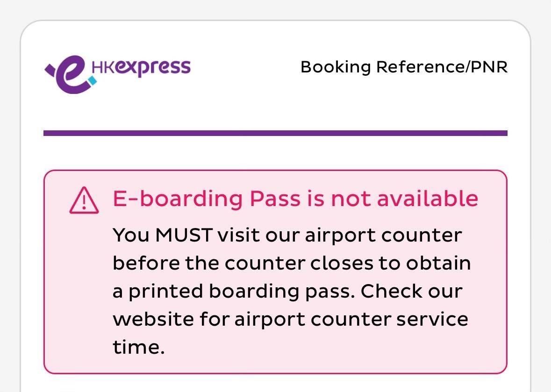This screenshot has height=392, width=551.
Task: Select the Booking Reference/PNR label
Action: (404, 67)
